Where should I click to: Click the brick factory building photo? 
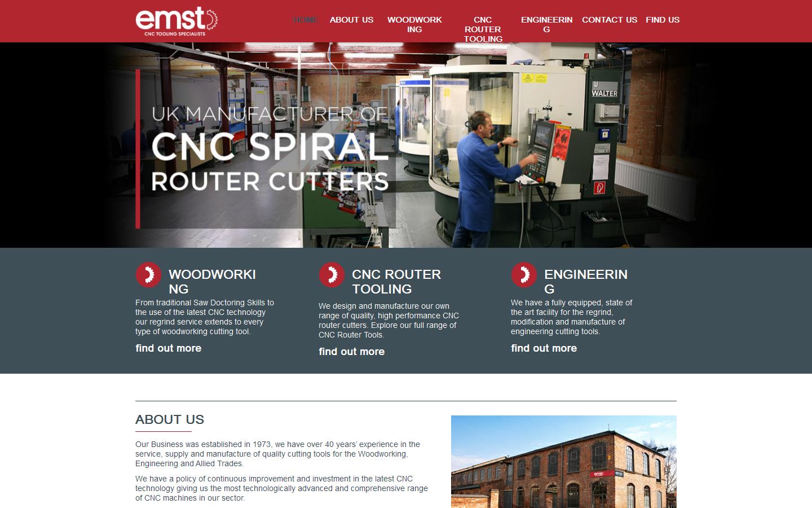pyautogui.click(x=564, y=462)
